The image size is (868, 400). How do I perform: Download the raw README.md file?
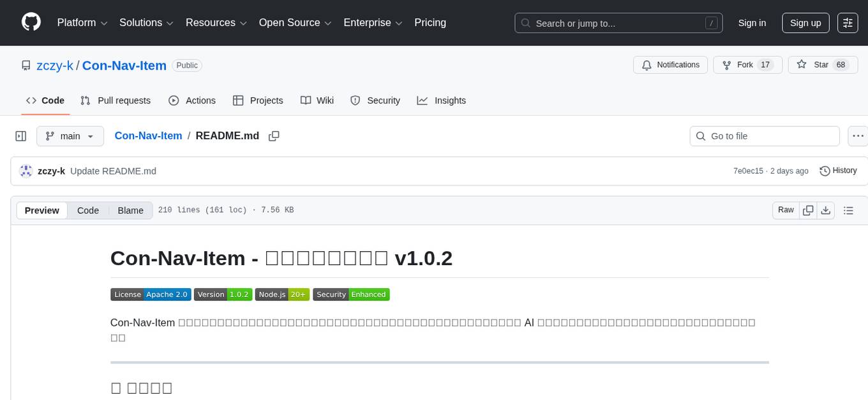point(826,210)
